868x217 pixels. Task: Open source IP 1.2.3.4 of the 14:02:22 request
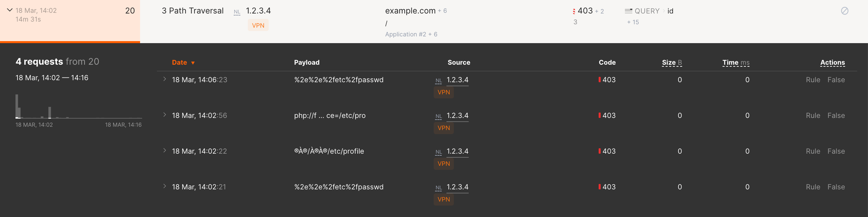pos(457,151)
